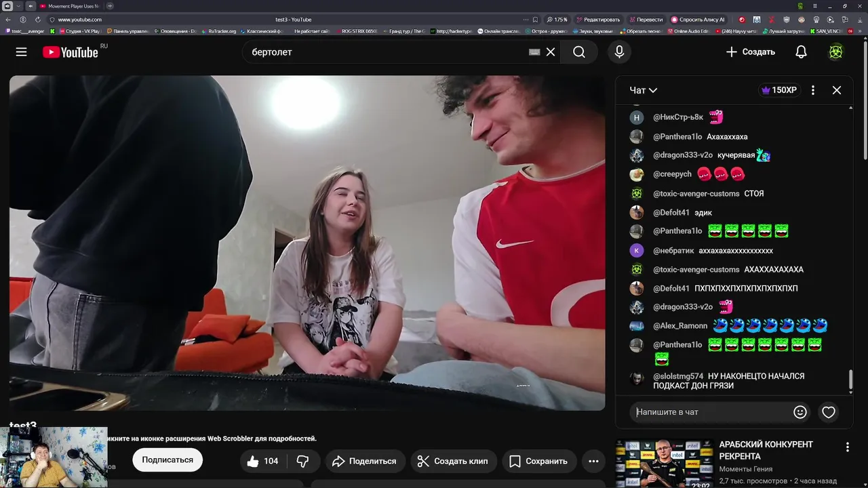Close the chat panel

click(x=837, y=90)
